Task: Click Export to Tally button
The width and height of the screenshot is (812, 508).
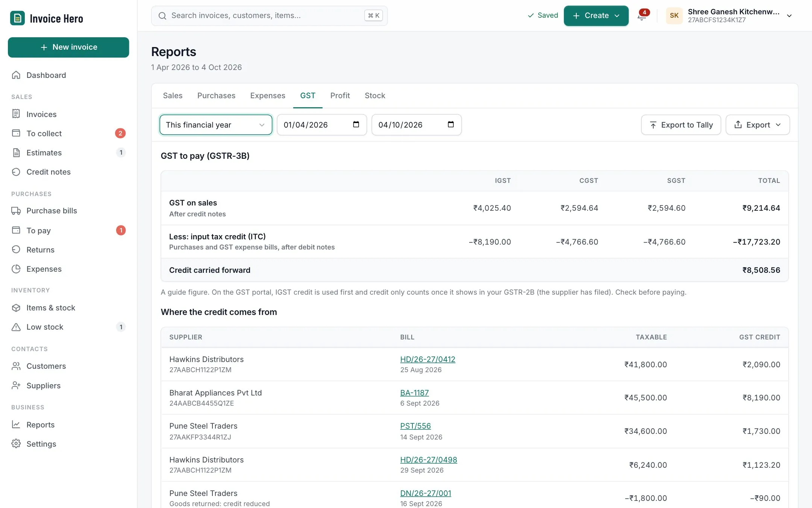Action: pos(681,125)
